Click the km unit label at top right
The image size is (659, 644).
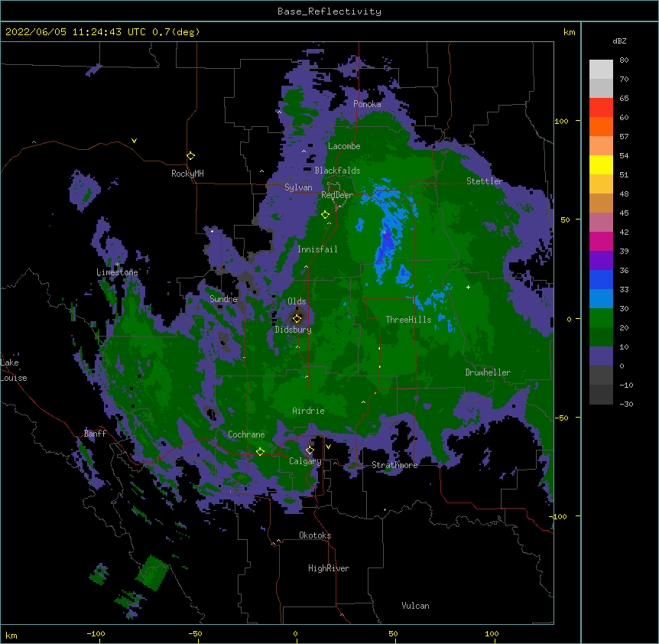pyautogui.click(x=570, y=32)
